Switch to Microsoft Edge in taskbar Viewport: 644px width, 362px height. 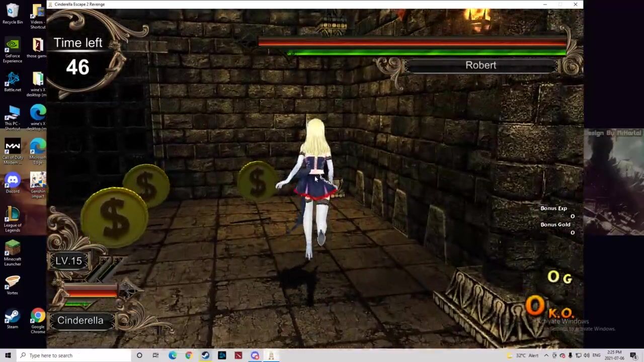pos(173,355)
